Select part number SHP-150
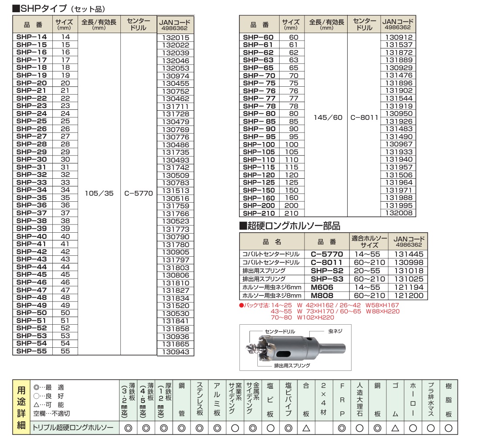Image resolution: width=485 pixels, height=448 pixels. (259, 190)
